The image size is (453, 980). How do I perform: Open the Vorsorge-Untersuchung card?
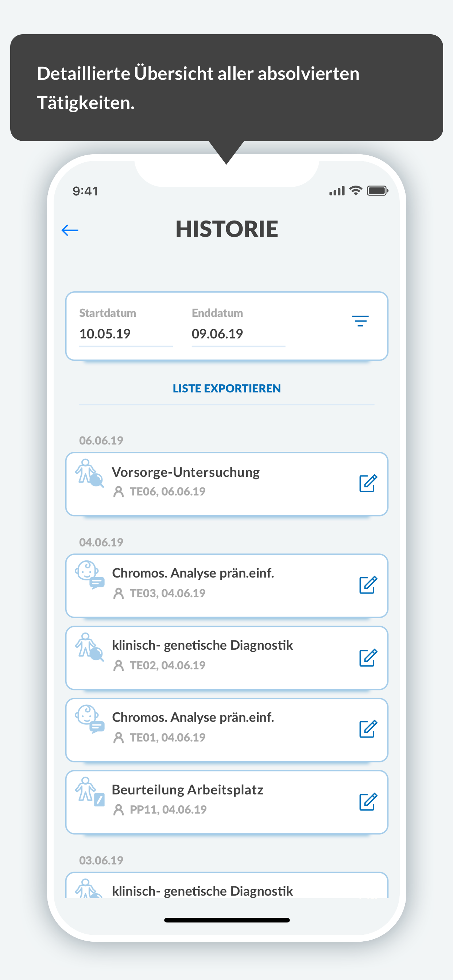click(226, 484)
